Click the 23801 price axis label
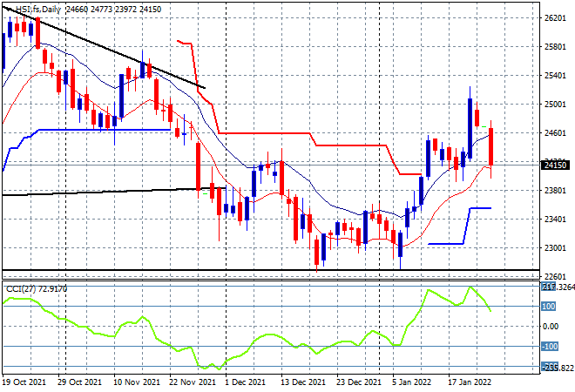 tap(555, 191)
